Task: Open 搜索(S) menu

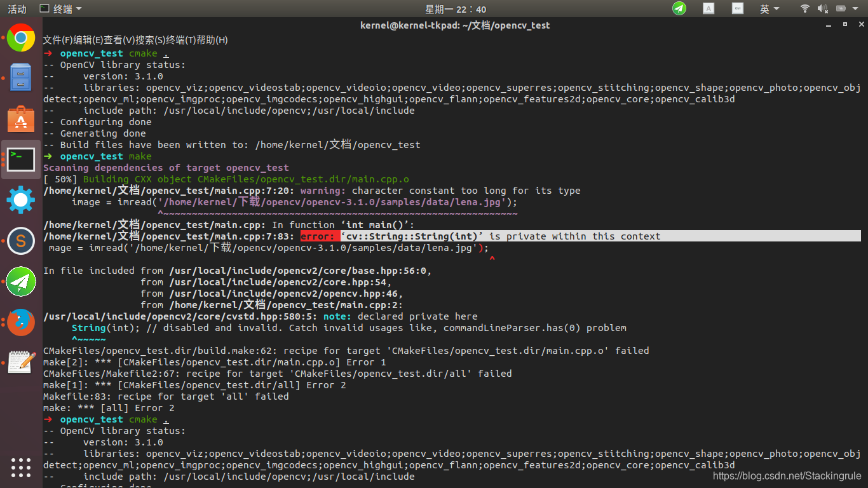Action: 150,40
